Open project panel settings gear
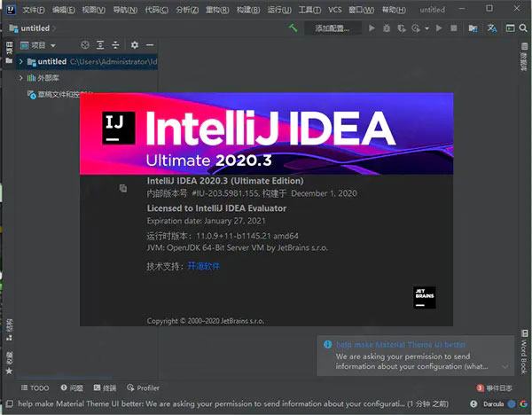 [135, 44]
